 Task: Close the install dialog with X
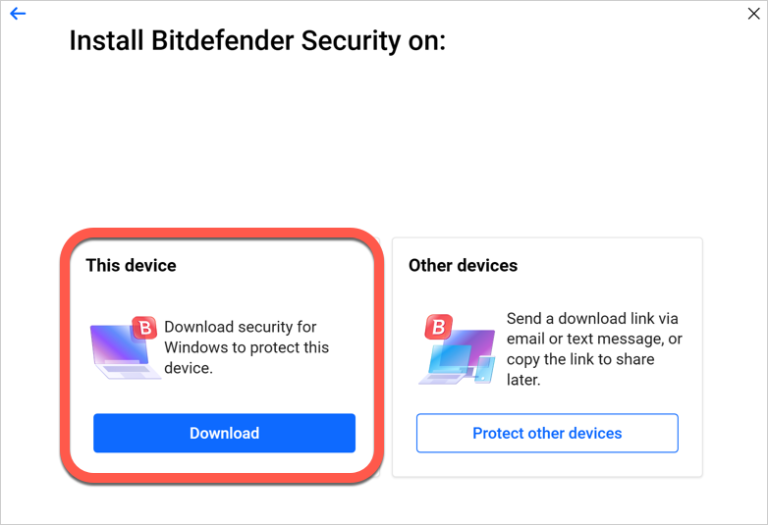pyautogui.click(x=754, y=14)
